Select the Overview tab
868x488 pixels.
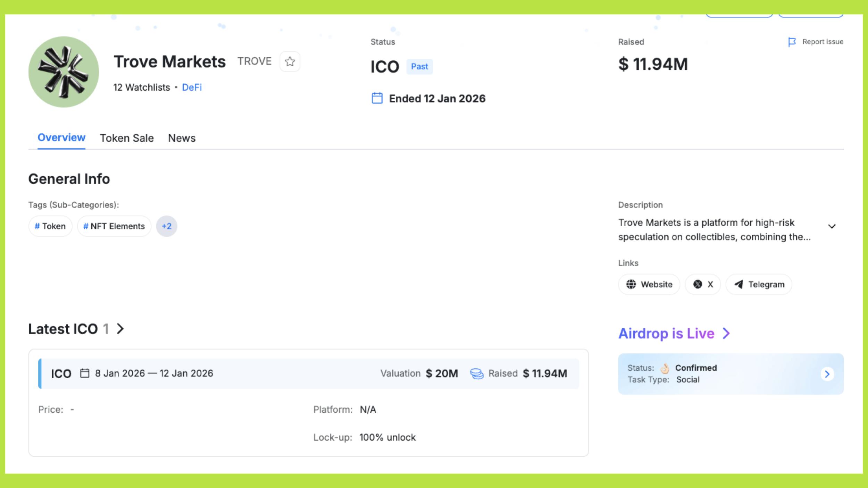click(61, 138)
